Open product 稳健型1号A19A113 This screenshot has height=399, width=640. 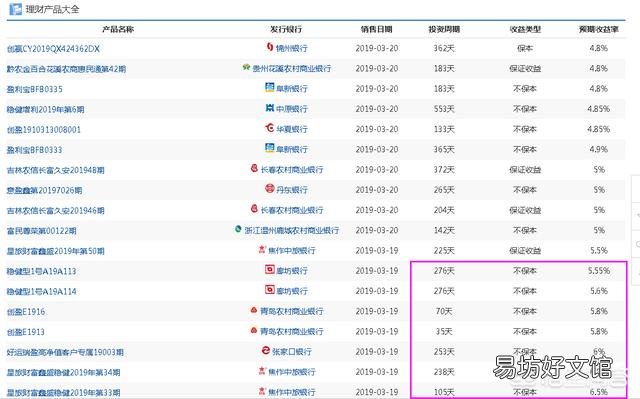pos(42,271)
